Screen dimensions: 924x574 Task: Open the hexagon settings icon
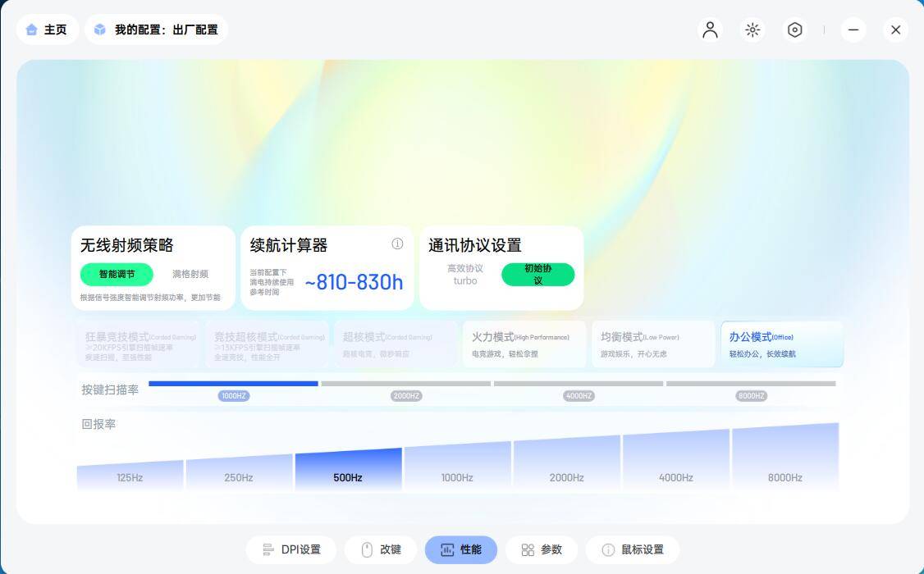coord(795,30)
